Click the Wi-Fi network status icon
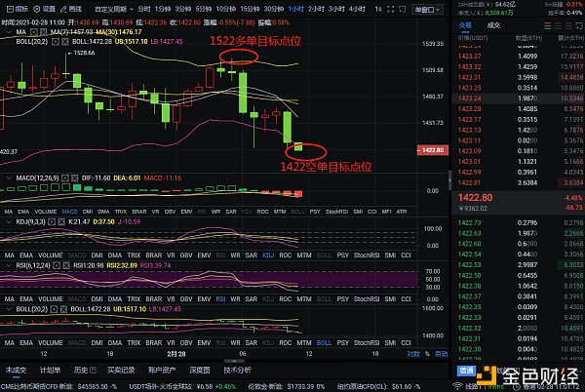The width and height of the screenshot is (585, 392). [457, 386]
